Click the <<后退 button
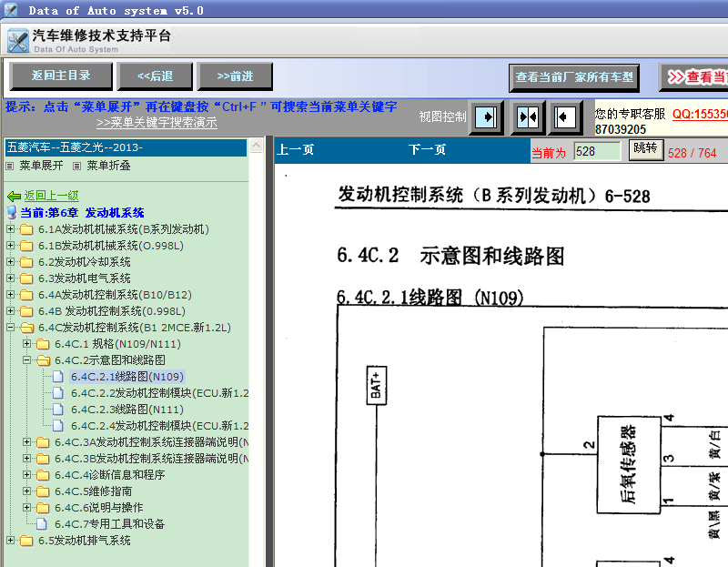Viewport: 728px width, 567px height. 155,76
